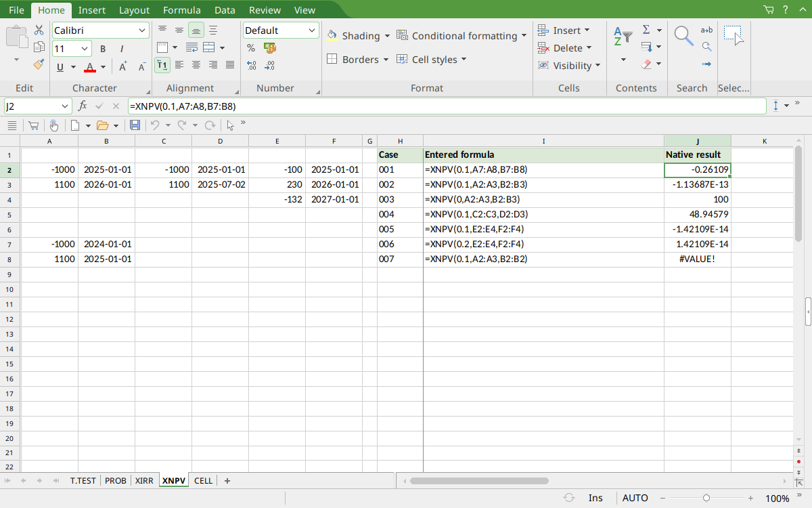Open the cell reference J2 dropdown
The width and height of the screenshot is (812, 508).
click(x=66, y=106)
